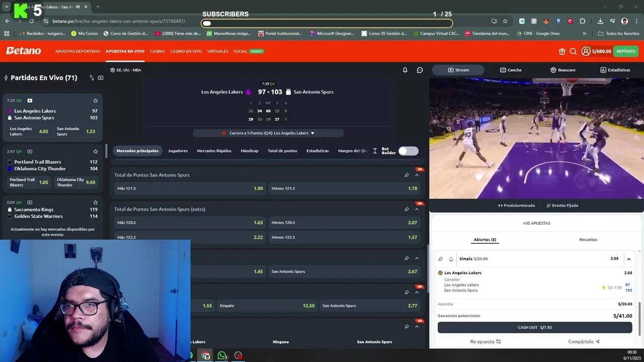Open the browser tab list dropdown
The height and width of the screenshot is (362, 644).
tap(7, 7)
